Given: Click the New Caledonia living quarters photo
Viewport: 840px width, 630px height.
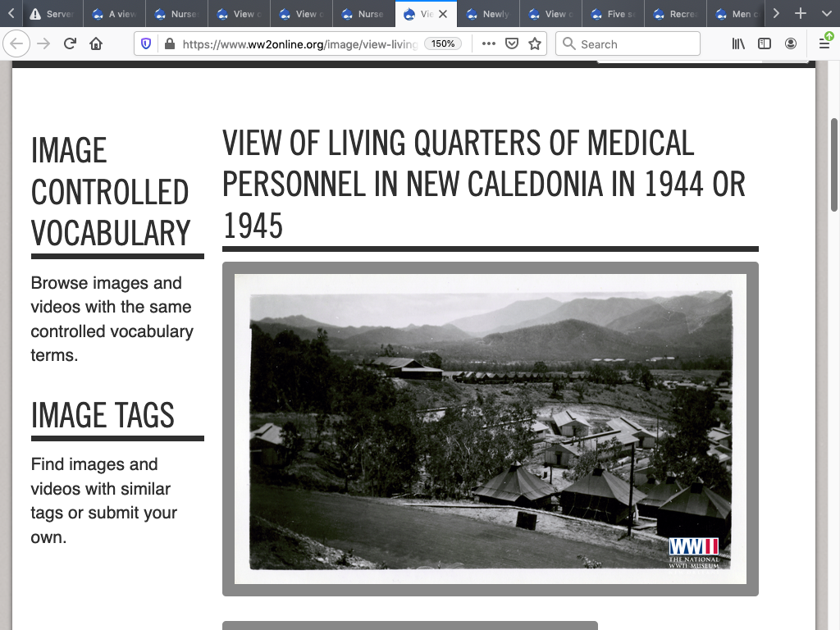Looking at the screenshot, I should pyautogui.click(x=490, y=429).
